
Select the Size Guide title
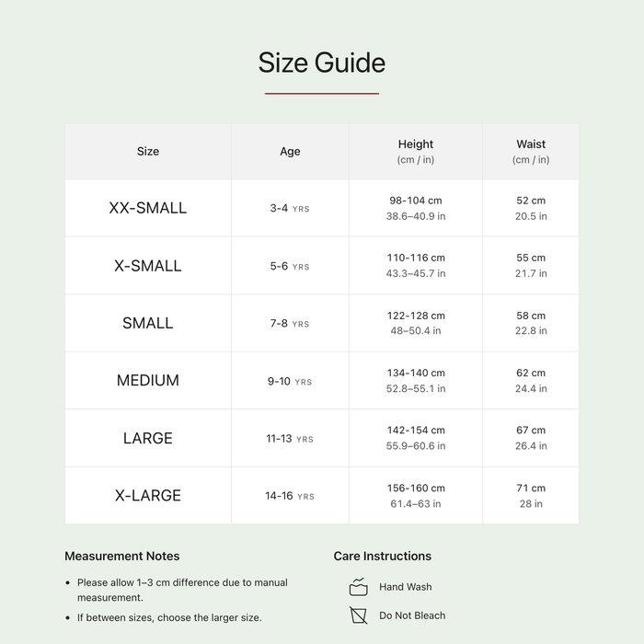[x=322, y=63]
